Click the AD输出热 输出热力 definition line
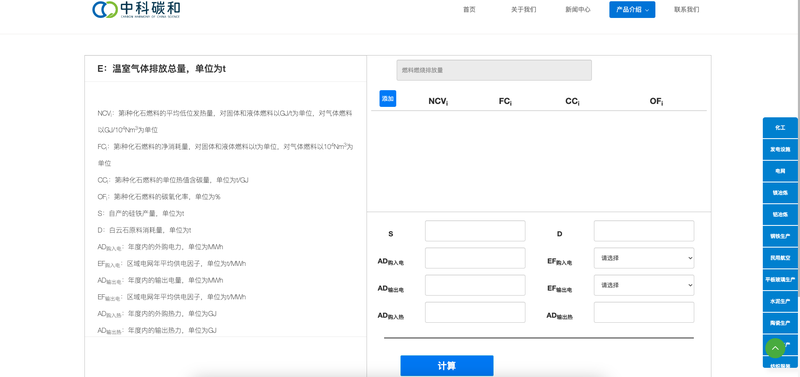The height and width of the screenshot is (377, 800). tap(157, 331)
